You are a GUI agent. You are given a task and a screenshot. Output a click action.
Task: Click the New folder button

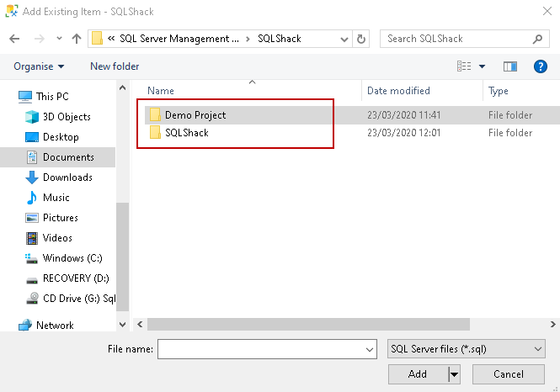(115, 66)
